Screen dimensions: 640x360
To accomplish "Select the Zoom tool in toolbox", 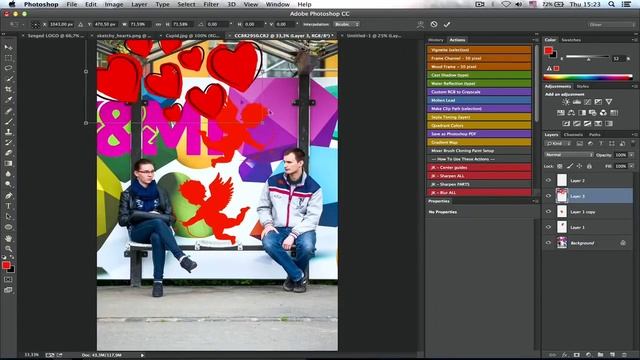I will pyautogui.click(x=8, y=248).
